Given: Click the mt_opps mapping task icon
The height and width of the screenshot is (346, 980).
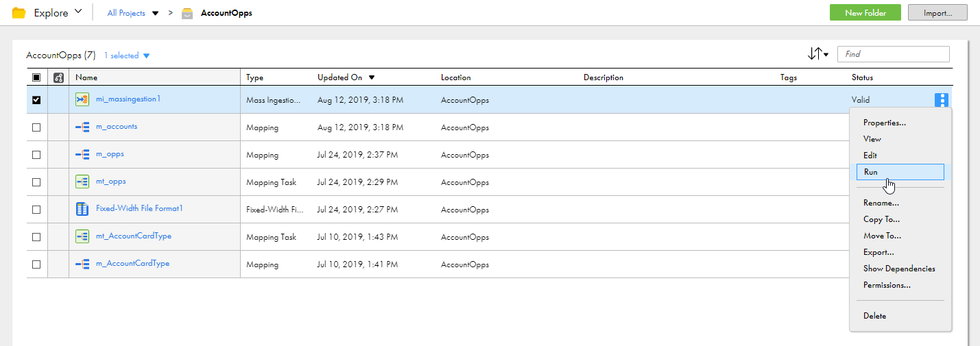Looking at the screenshot, I should coord(82,182).
